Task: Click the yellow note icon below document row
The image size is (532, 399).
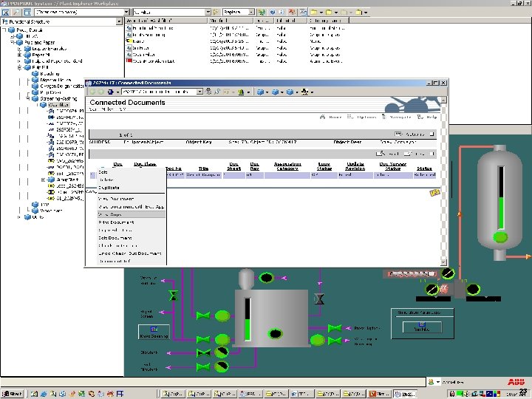Action: [x=435, y=192]
